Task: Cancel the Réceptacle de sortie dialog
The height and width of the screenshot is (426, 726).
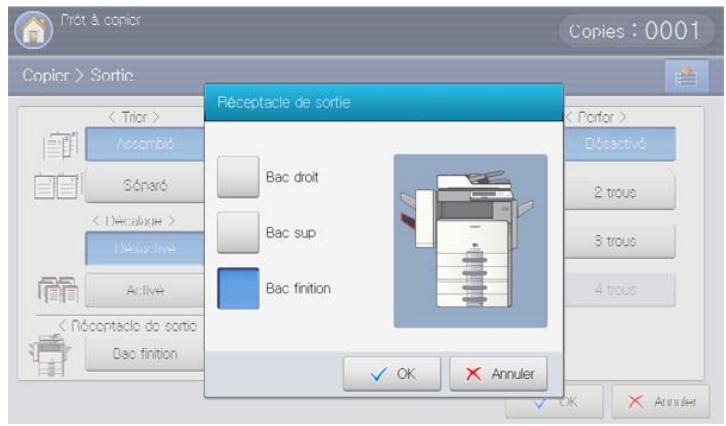Action: (x=499, y=374)
